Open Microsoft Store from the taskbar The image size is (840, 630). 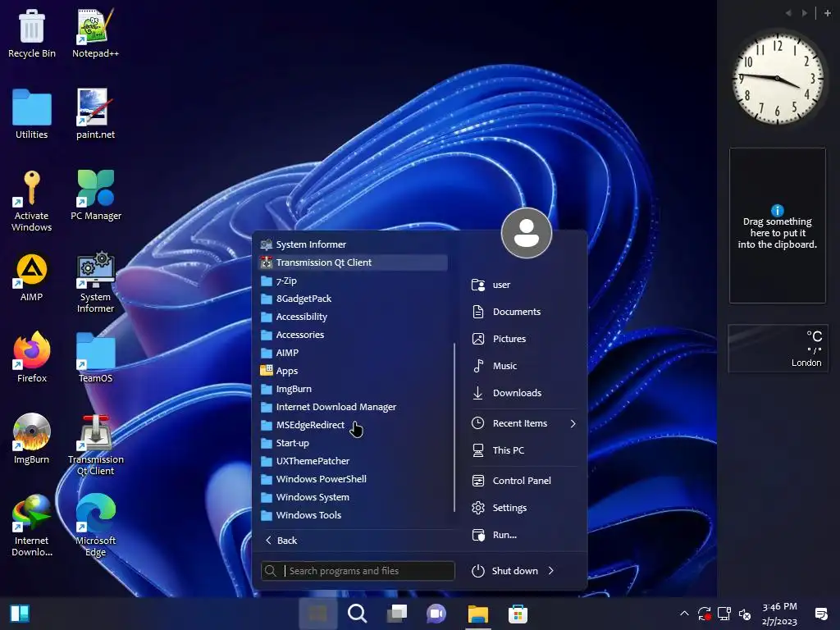point(518,614)
